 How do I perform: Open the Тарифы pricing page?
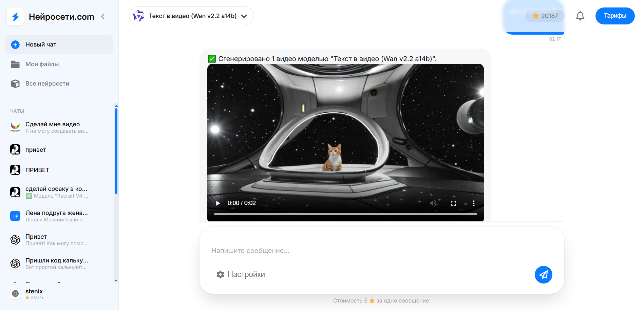click(x=615, y=16)
